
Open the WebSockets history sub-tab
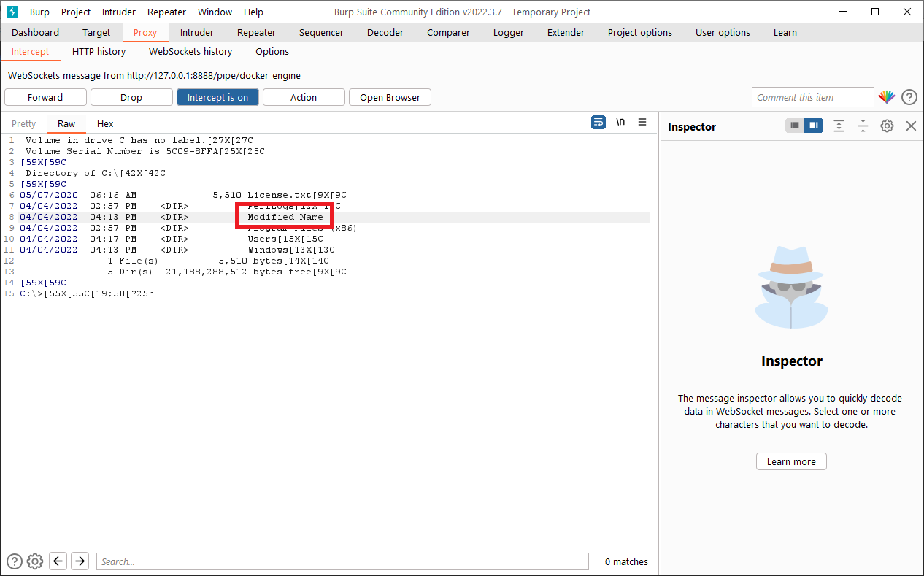pos(190,51)
